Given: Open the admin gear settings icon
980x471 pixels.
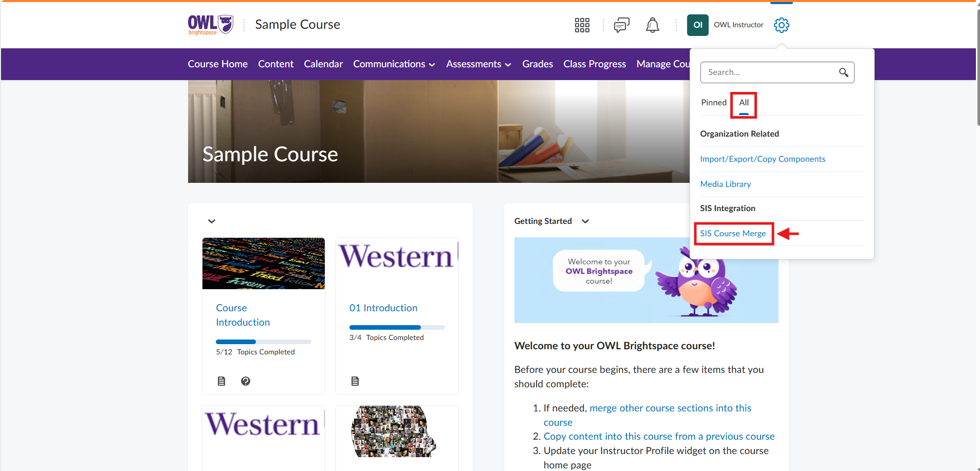Looking at the screenshot, I should coord(781,25).
